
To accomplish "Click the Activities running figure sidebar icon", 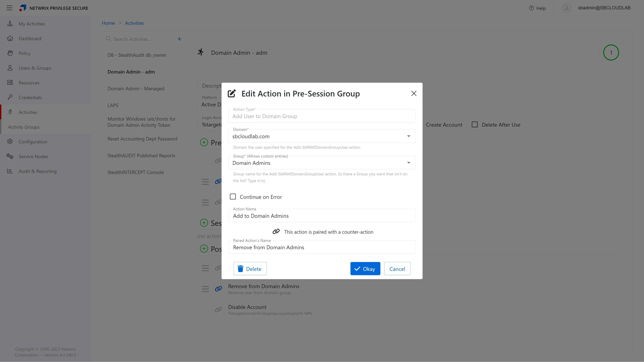I will coord(10,112).
